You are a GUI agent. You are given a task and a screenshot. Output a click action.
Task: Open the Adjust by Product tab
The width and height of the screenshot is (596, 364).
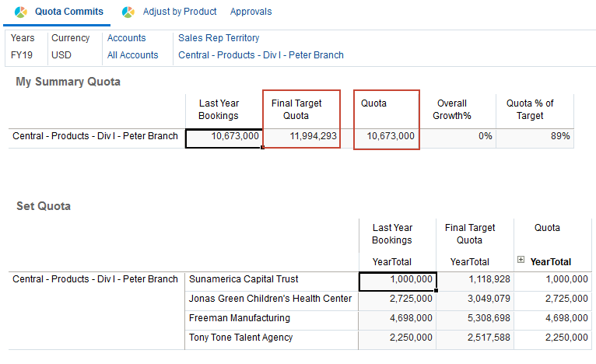point(180,12)
